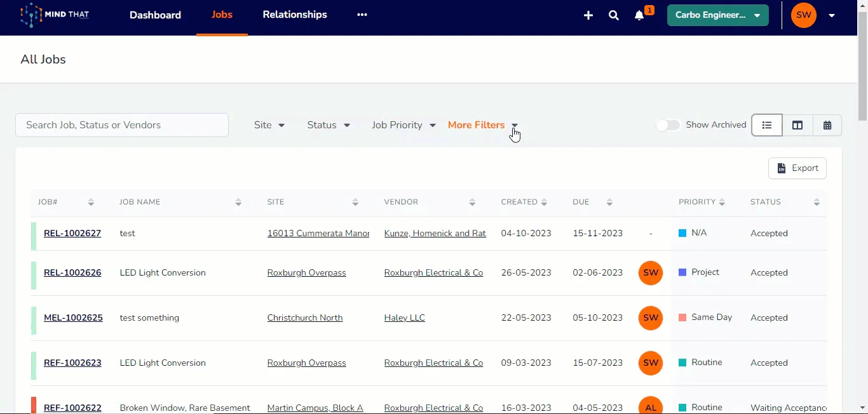Click job name 'test something'
The image size is (868, 414).
click(149, 318)
